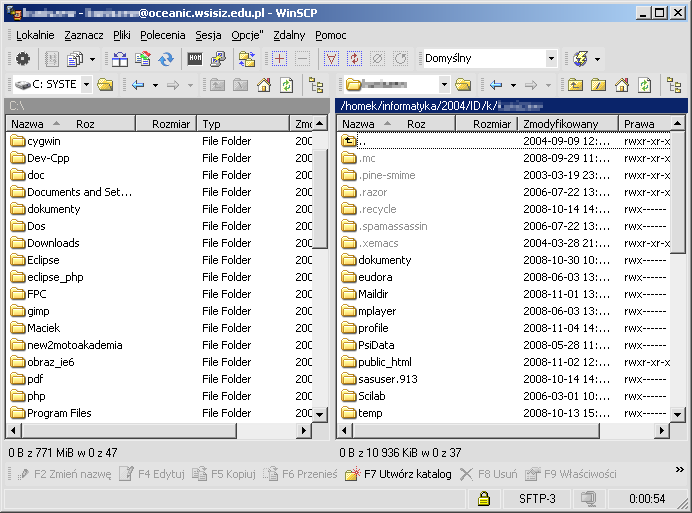Open the Zaznacz menu
The image size is (692, 513).
point(84,35)
